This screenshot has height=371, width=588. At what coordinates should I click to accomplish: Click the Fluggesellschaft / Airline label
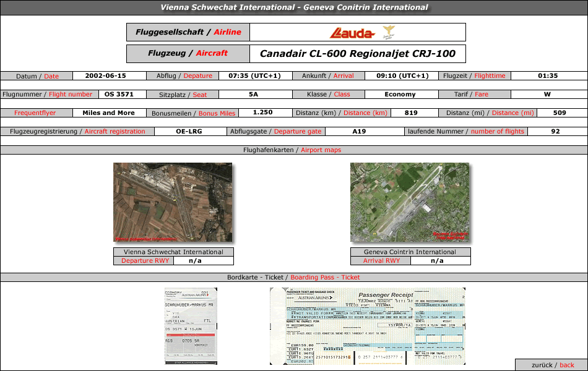click(188, 32)
